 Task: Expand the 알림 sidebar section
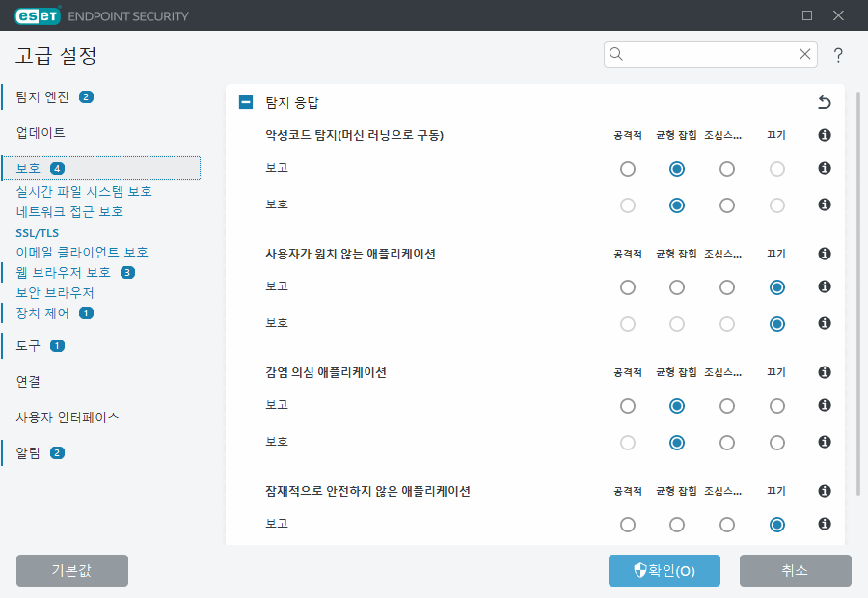[x=26, y=452]
